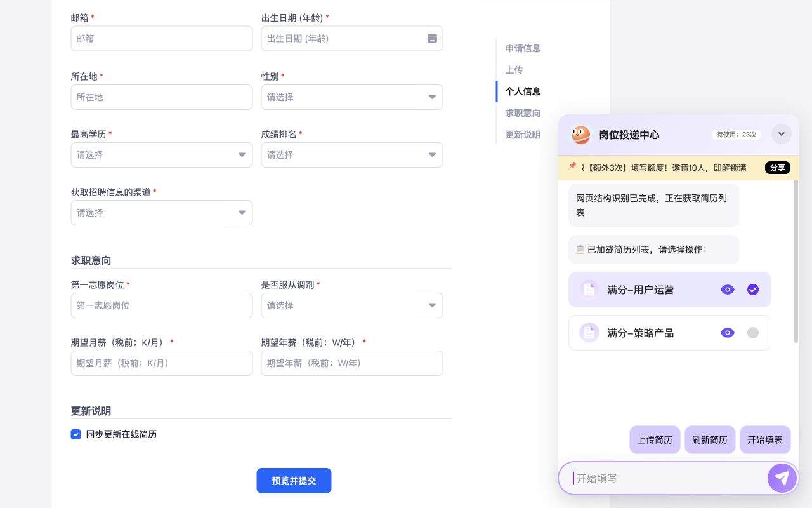The image size is (812, 508).
Task: Click the 满分-策略产品 document icon
Action: click(x=588, y=332)
